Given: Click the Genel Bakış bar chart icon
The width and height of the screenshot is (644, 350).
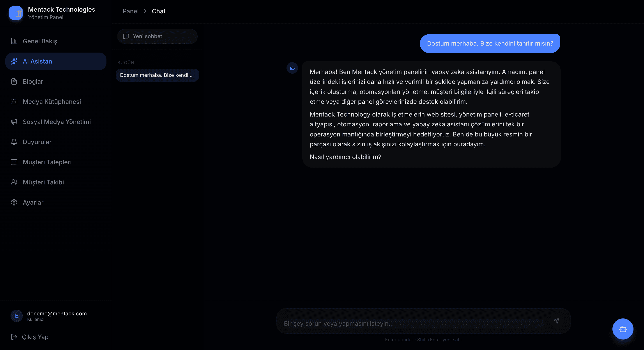Looking at the screenshot, I should tap(14, 41).
